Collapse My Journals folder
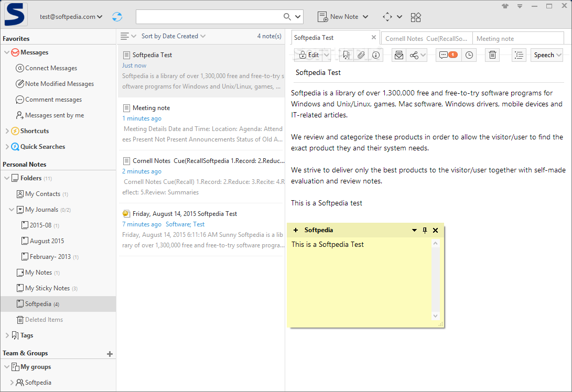 [12, 210]
